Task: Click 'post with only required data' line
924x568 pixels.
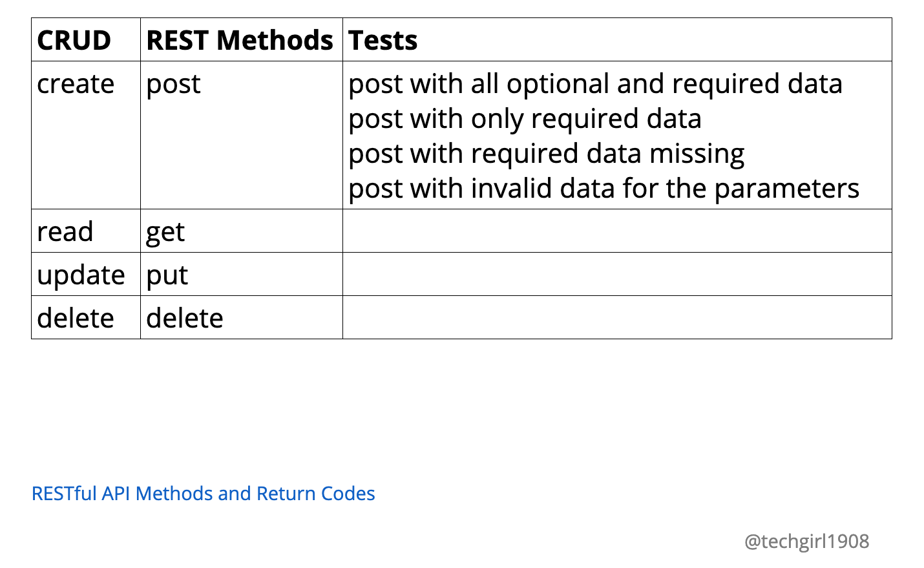Action: click(525, 119)
